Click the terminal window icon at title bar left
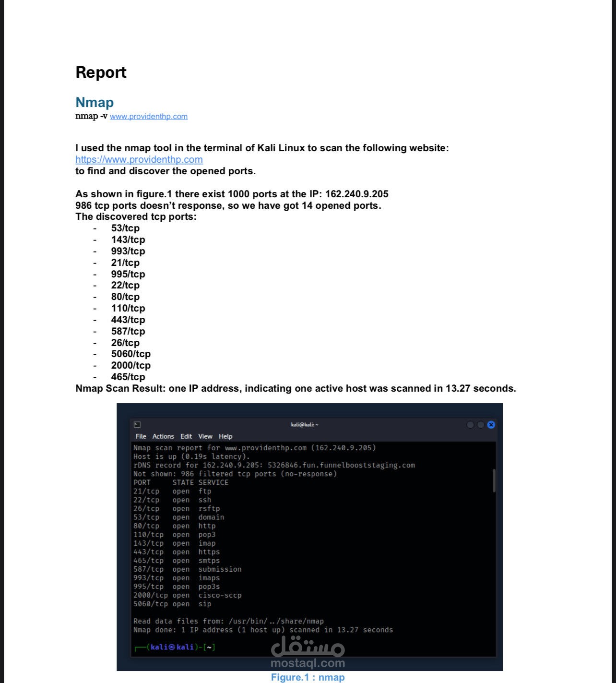This screenshot has width=616, height=683. pos(137,424)
